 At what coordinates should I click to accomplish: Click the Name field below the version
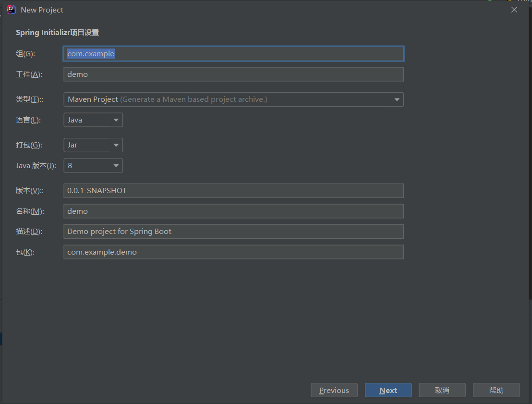click(233, 211)
